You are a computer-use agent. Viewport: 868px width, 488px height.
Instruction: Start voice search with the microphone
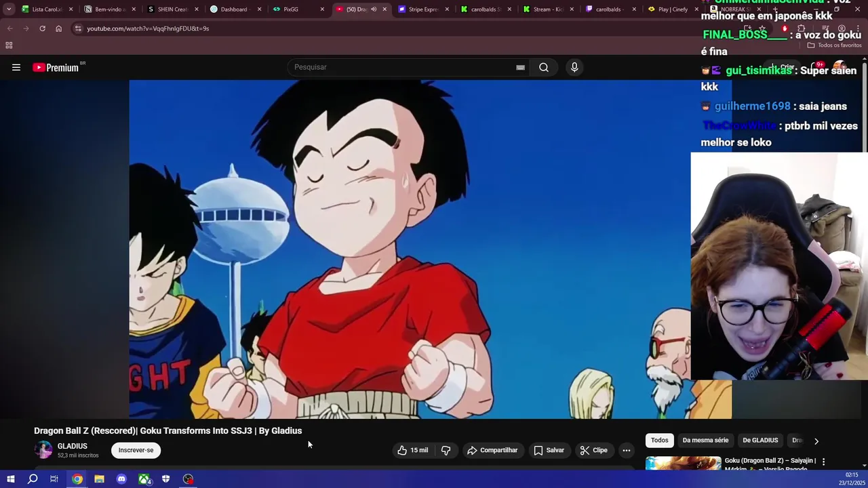574,67
